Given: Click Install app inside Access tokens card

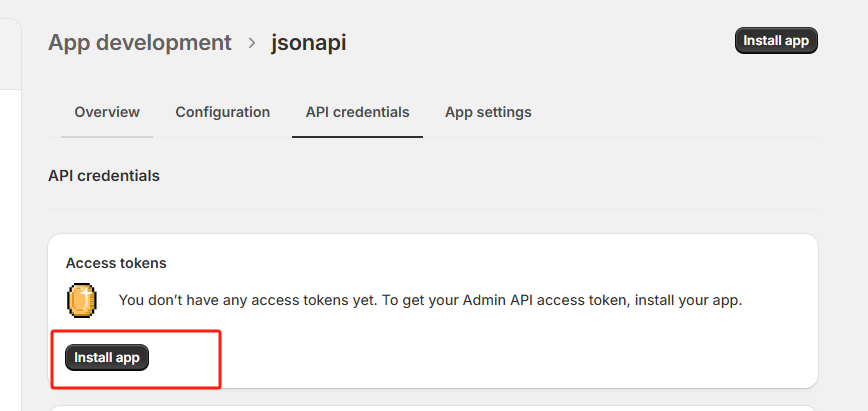Looking at the screenshot, I should point(107,357).
